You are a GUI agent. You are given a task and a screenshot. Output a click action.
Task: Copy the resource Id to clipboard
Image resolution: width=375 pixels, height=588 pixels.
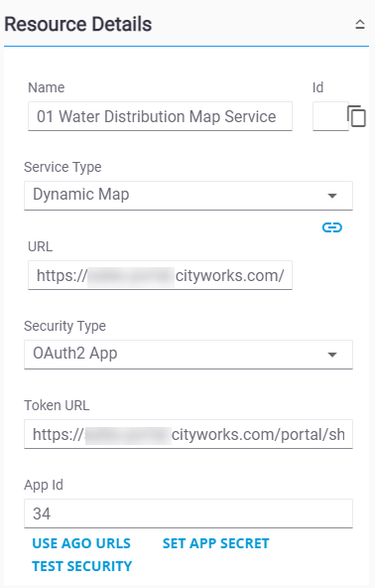[356, 116]
